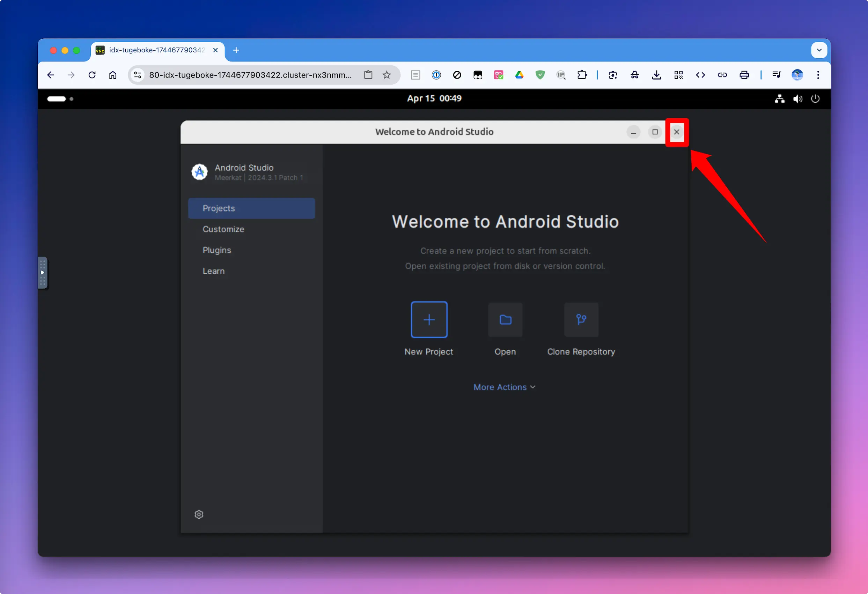
Task: Click the downloads arrow icon
Action: tap(657, 75)
